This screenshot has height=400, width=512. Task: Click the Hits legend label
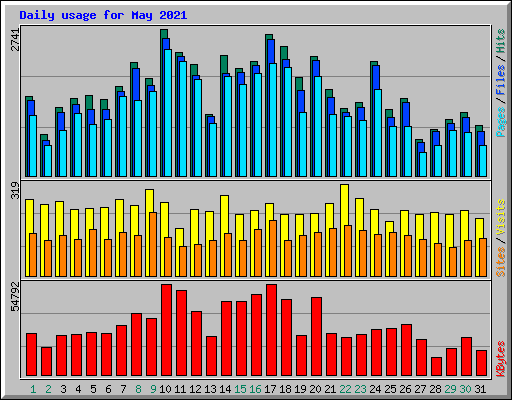tap(501, 41)
